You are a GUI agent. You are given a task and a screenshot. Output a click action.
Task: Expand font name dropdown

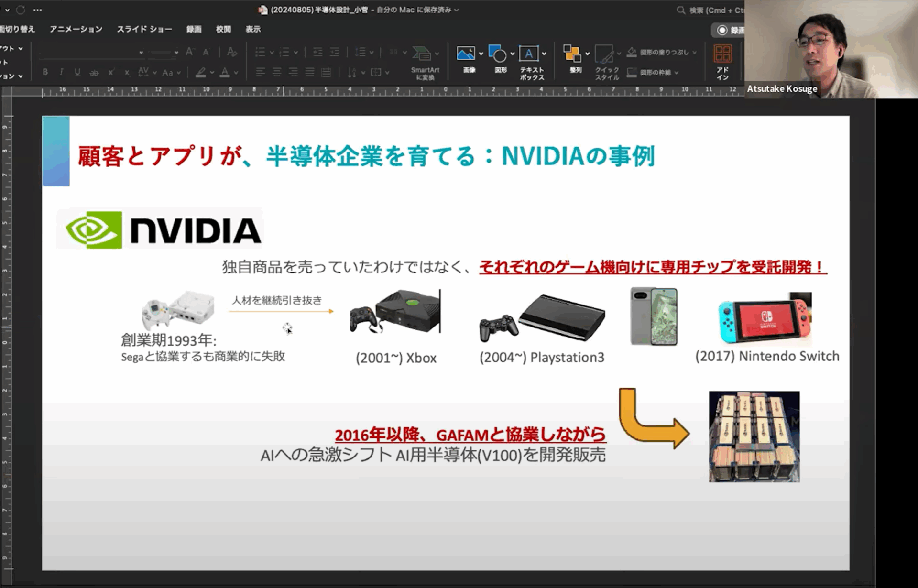click(141, 52)
